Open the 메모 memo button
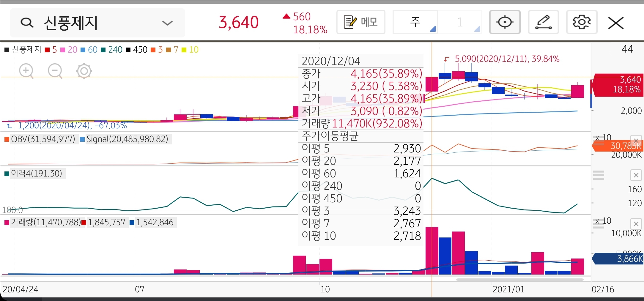Screen dimensions: 644x301 point(361,22)
